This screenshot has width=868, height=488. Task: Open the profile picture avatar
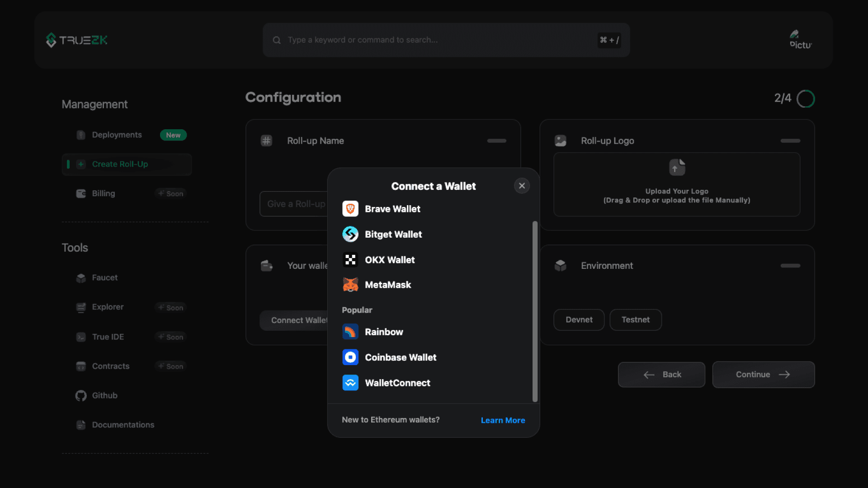click(x=800, y=40)
